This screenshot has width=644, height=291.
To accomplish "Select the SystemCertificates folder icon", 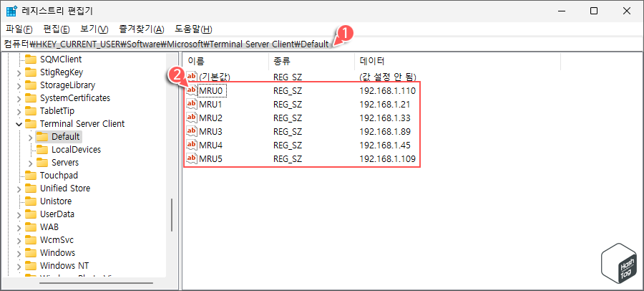I will (30, 98).
